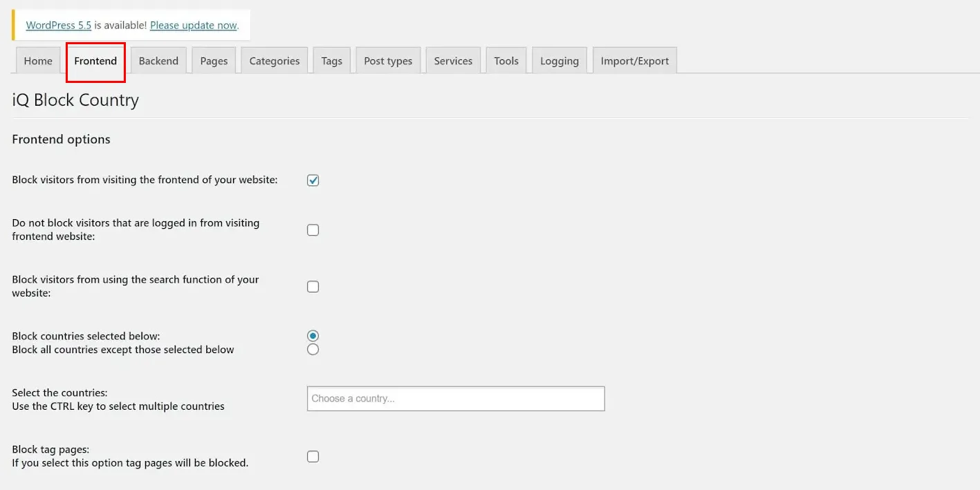Go to the Categories tab

coord(275,60)
